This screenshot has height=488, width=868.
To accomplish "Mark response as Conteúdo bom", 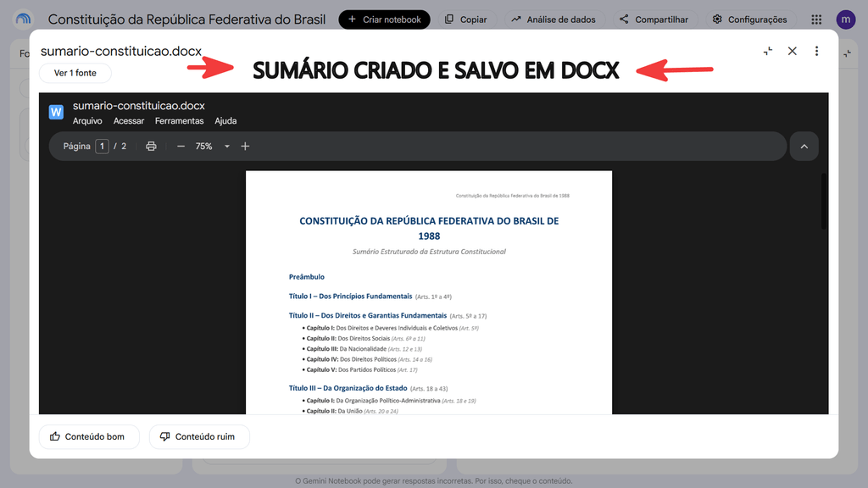I will coord(89,436).
